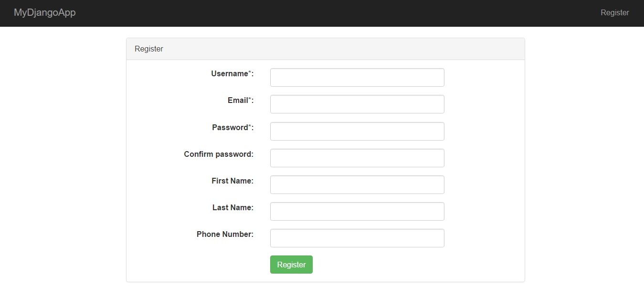The width and height of the screenshot is (644, 296).
Task: Click the MyDjangoApp brand link
Action: pos(44,12)
